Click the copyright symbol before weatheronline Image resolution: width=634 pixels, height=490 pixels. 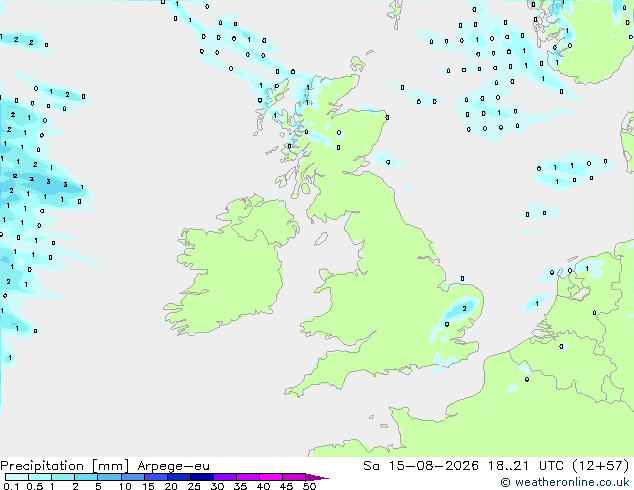click(x=505, y=482)
